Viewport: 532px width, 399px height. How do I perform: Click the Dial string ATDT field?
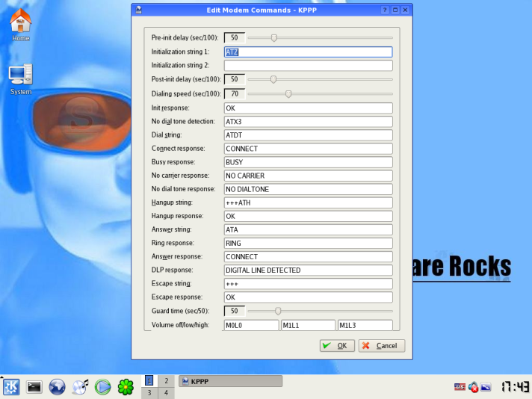pyautogui.click(x=308, y=135)
